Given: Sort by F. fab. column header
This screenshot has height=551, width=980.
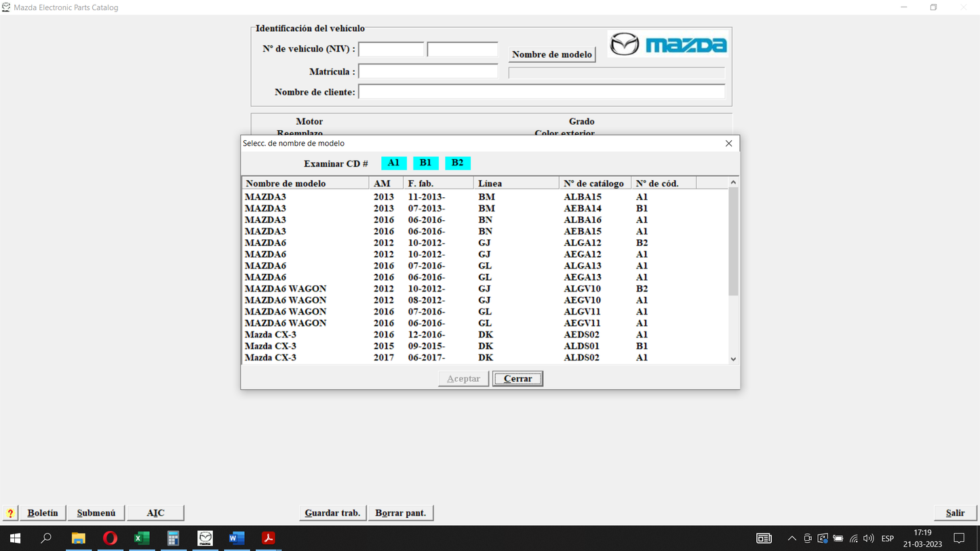Looking at the screenshot, I should point(438,183).
